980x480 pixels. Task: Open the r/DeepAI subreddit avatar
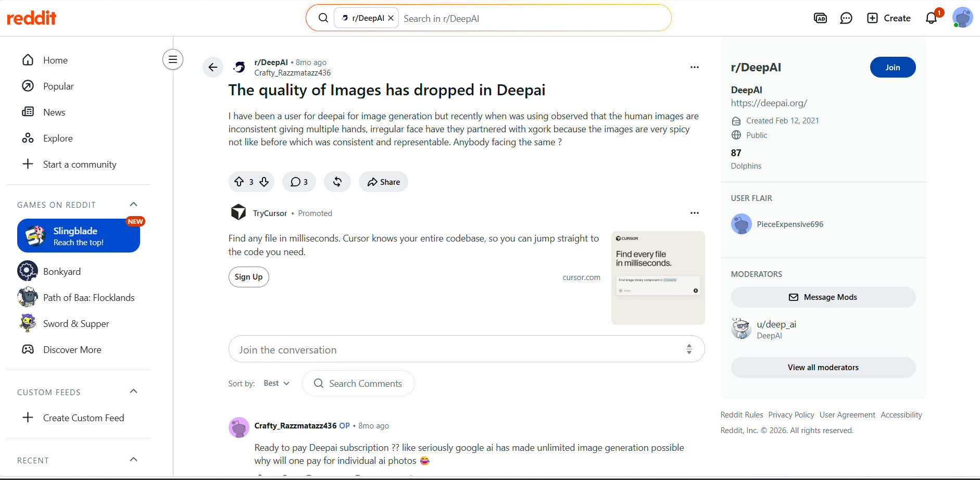[239, 67]
